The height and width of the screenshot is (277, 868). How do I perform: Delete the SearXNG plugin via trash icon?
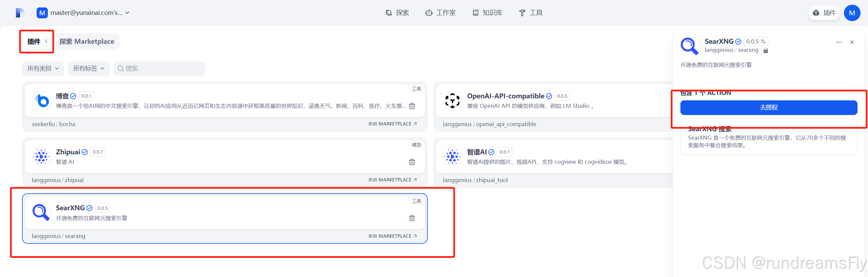tap(412, 218)
